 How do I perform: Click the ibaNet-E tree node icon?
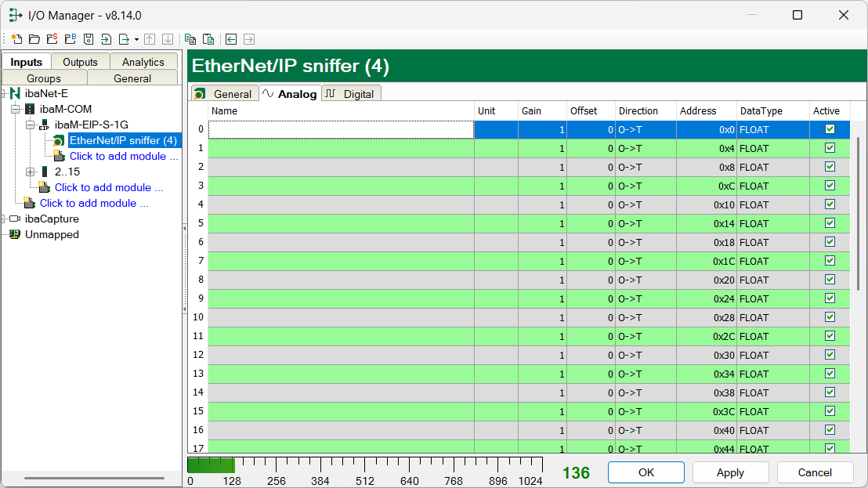click(x=15, y=93)
